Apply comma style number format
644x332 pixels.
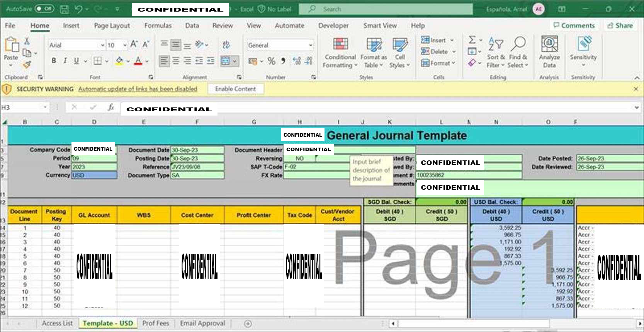(x=283, y=61)
